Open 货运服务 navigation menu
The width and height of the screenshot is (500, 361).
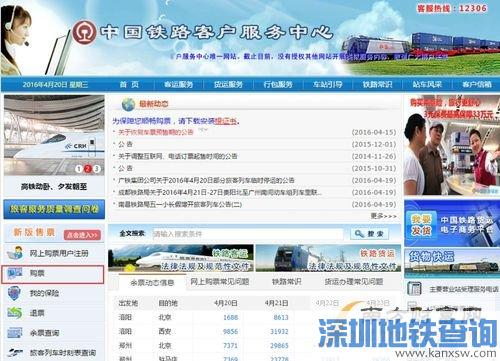pyautogui.click(x=228, y=85)
